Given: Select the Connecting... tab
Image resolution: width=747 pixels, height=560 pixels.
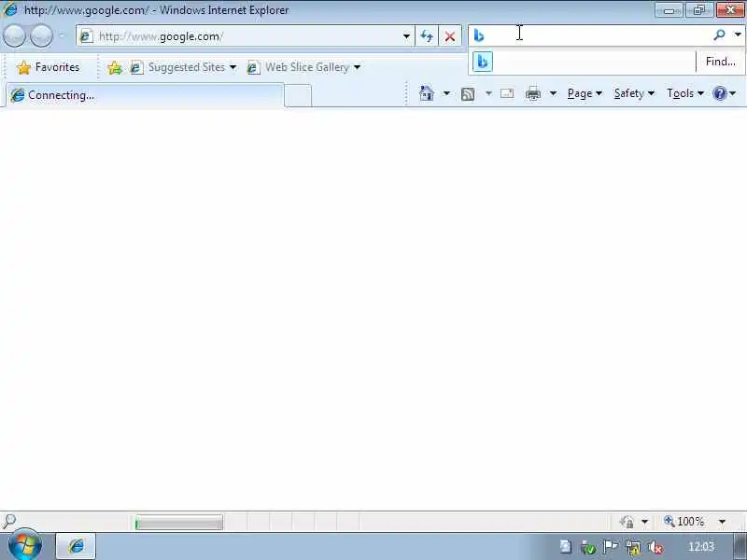Looking at the screenshot, I should [x=145, y=95].
